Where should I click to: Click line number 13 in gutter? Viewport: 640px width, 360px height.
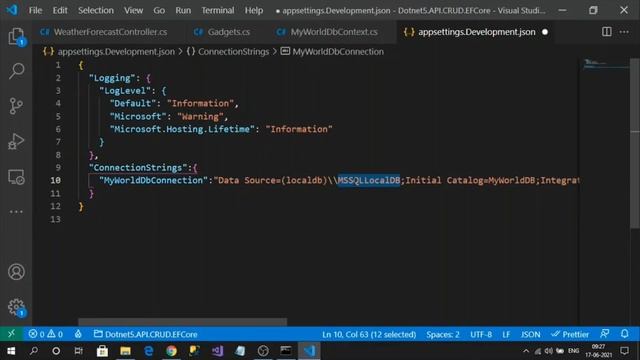coord(56,219)
